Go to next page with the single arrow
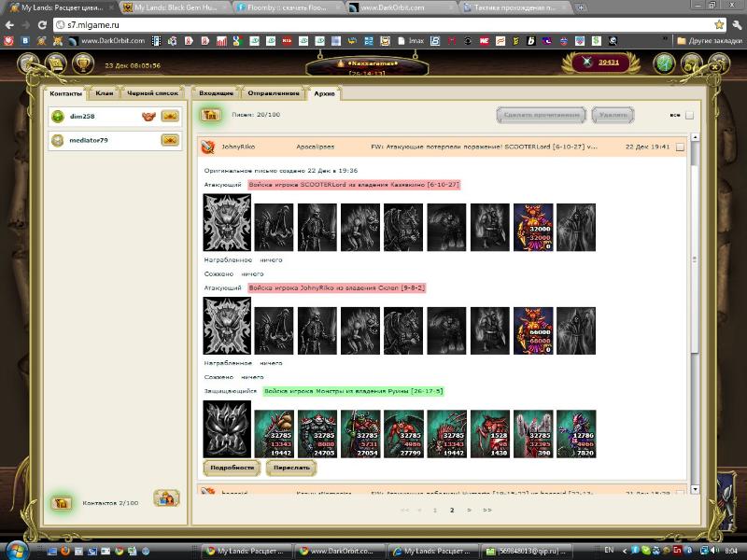Screen dimensions: 747x560 (x=470, y=511)
